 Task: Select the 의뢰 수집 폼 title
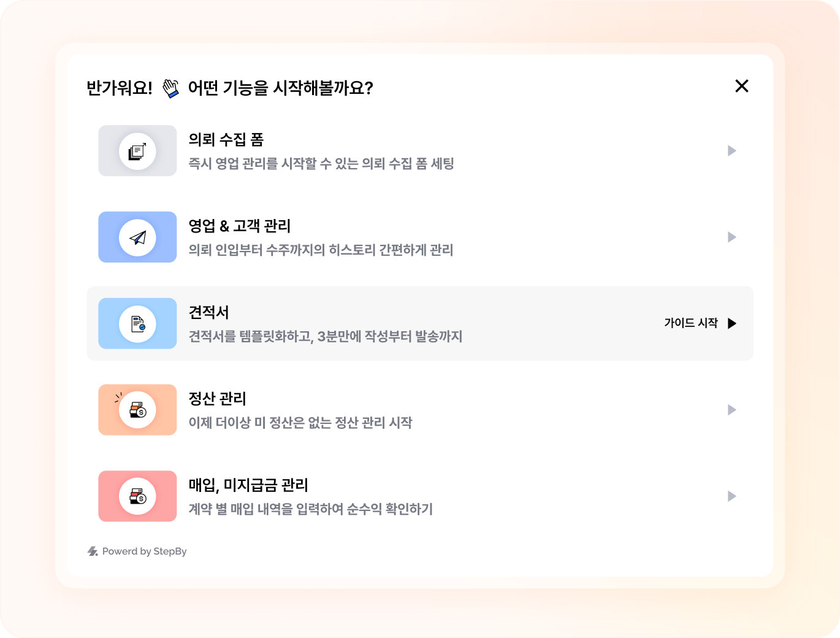tap(226, 140)
